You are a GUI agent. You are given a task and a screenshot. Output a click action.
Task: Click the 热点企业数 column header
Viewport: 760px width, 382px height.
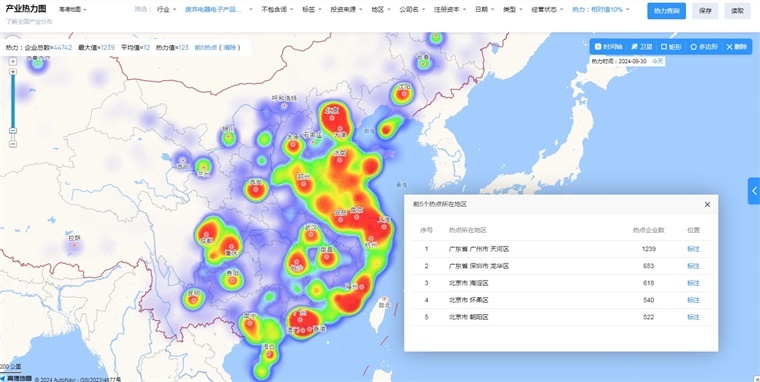coord(649,230)
